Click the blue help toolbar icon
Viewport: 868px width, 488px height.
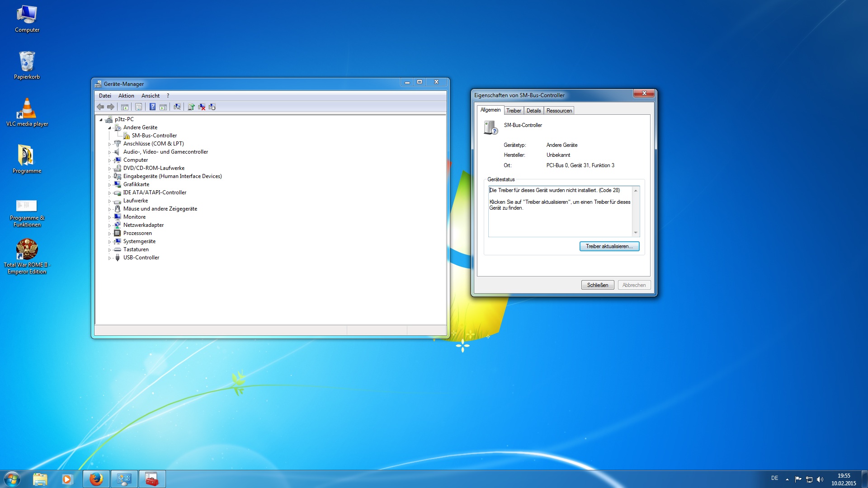click(x=152, y=107)
